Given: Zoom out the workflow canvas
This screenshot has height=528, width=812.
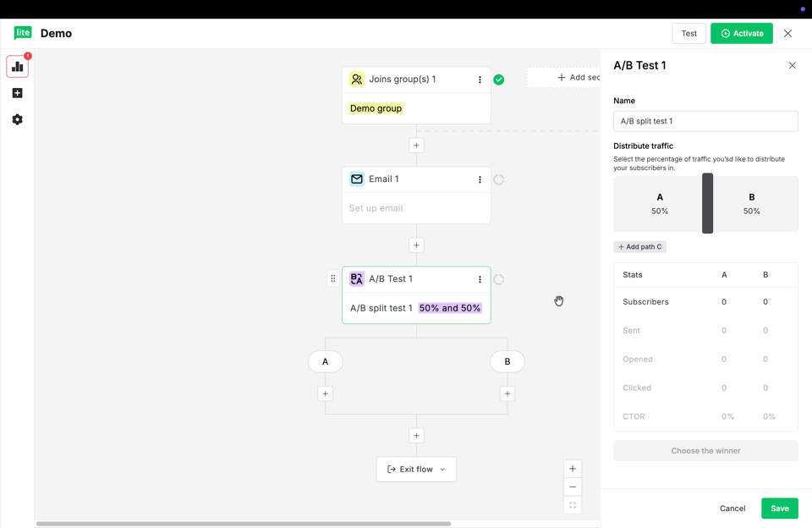Looking at the screenshot, I should pyautogui.click(x=573, y=487).
